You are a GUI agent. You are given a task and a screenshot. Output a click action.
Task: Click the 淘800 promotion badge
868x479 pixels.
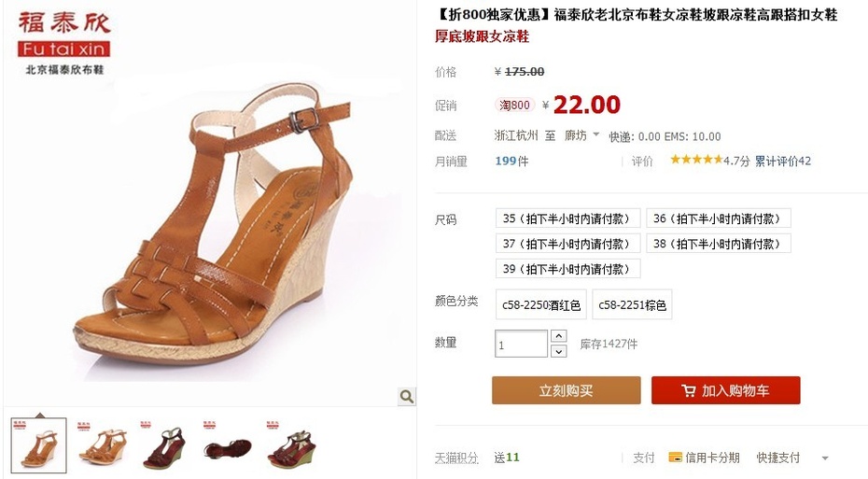[x=515, y=105]
